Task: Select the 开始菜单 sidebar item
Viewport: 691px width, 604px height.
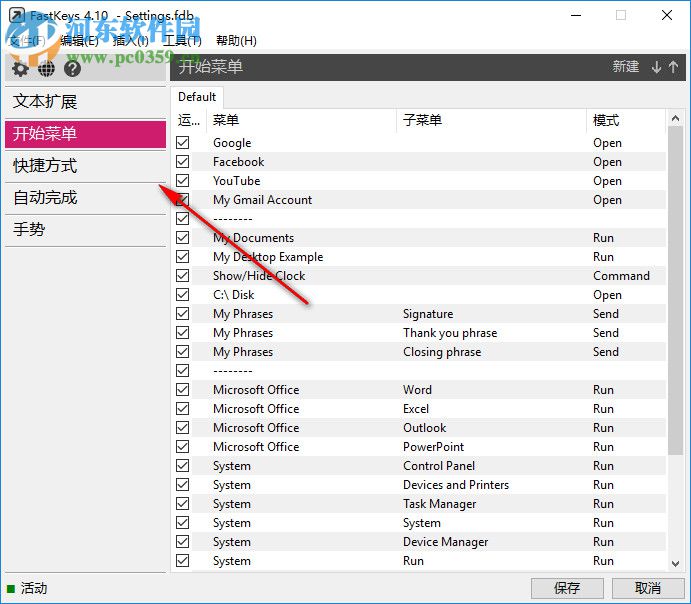Action: (85, 133)
